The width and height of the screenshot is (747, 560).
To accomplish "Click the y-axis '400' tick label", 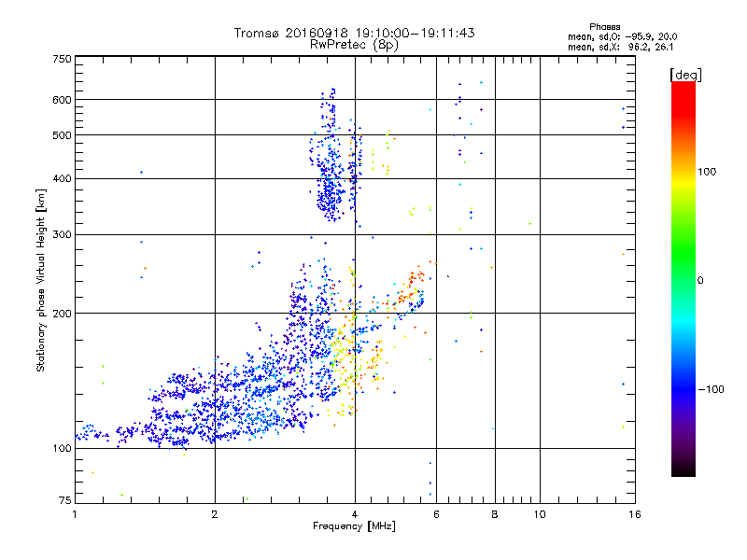I will click(x=62, y=179).
